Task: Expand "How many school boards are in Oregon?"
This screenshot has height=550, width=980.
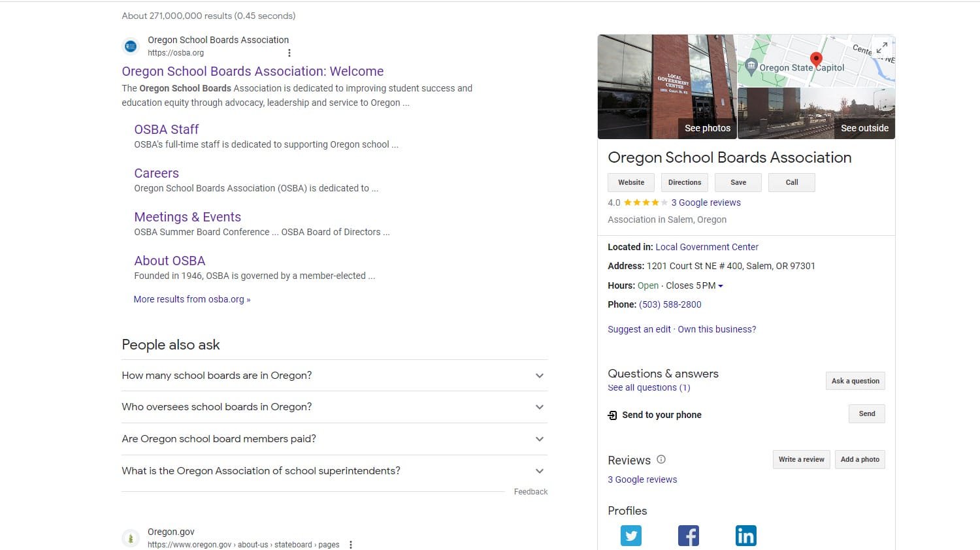Action: coord(540,375)
